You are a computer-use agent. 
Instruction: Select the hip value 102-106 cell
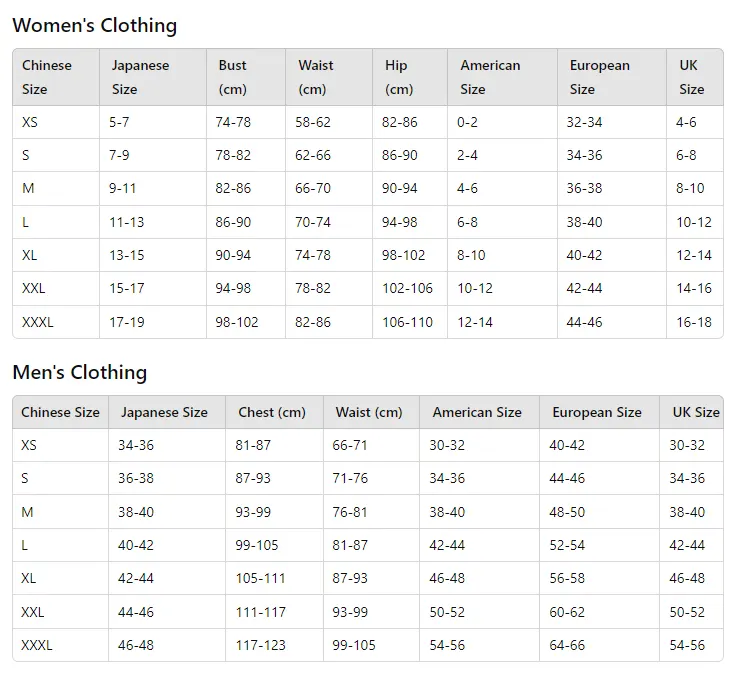(x=410, y=288)
